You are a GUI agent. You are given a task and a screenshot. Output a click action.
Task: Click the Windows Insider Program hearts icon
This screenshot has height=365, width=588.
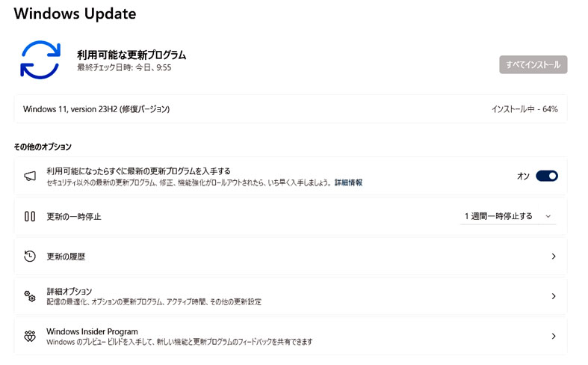pyautogui.click(x=30, y=336)
